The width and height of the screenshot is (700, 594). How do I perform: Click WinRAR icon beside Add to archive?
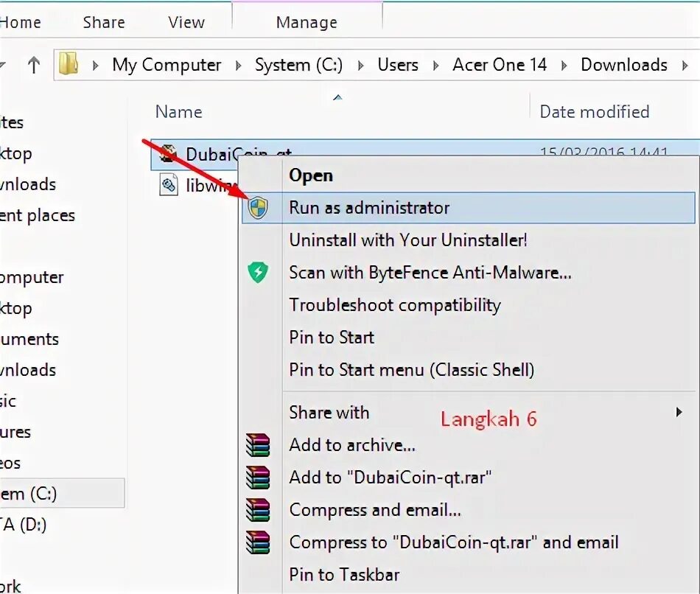click(258, 445)
